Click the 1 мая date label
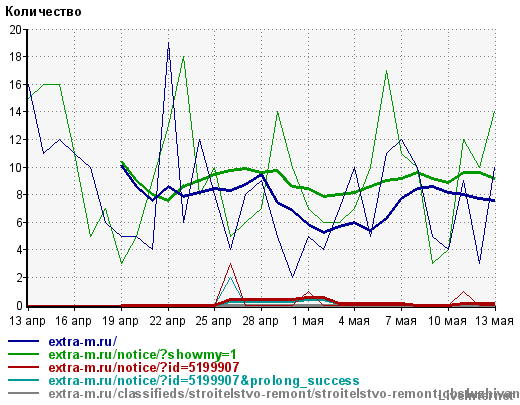520x405 pixels. pyautogui.click(x=308, y=321)
